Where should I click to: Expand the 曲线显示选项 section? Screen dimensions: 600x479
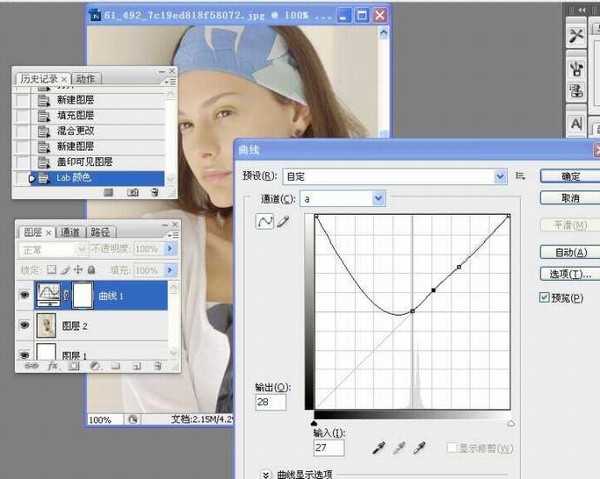266,474
